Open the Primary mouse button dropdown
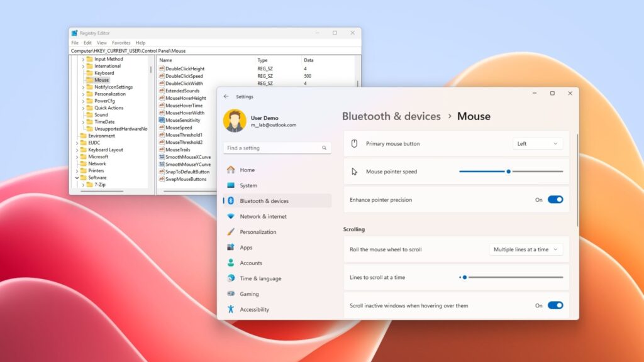The height and width of the screenshot is (362, 644). click(x=538, y=144)
